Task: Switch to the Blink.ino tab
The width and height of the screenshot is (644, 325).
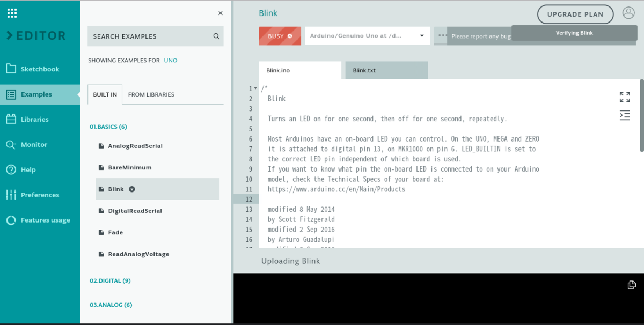Action: pyautogui.click(x=300, y=70)
